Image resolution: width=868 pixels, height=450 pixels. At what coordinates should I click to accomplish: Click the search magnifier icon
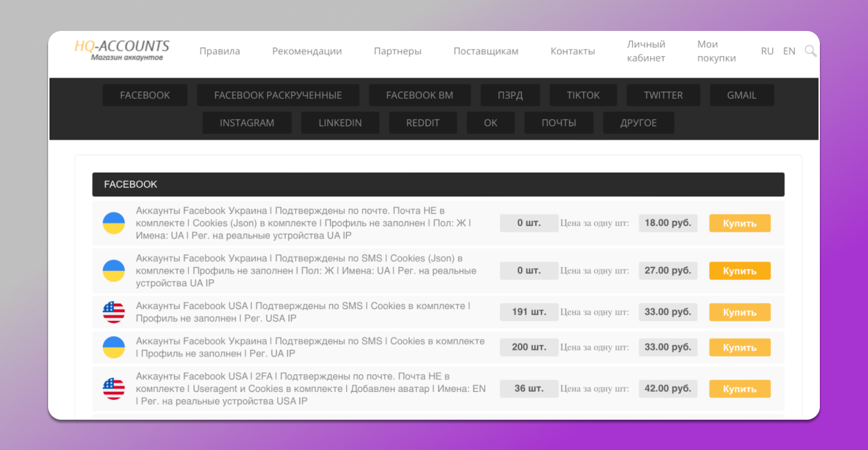click(811, 51)
